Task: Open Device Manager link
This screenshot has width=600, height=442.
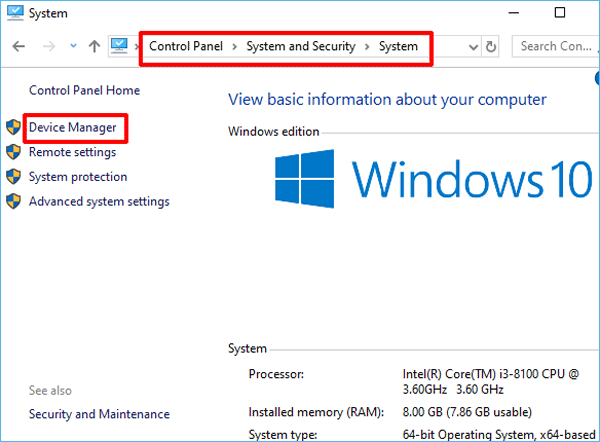Action: (x=72, y=127)
